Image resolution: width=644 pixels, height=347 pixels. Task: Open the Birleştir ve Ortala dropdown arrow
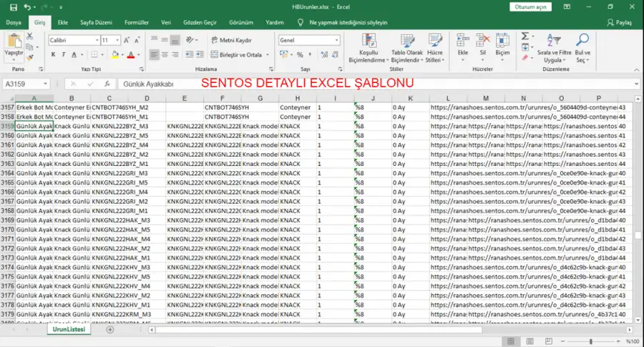pos(268,54)
